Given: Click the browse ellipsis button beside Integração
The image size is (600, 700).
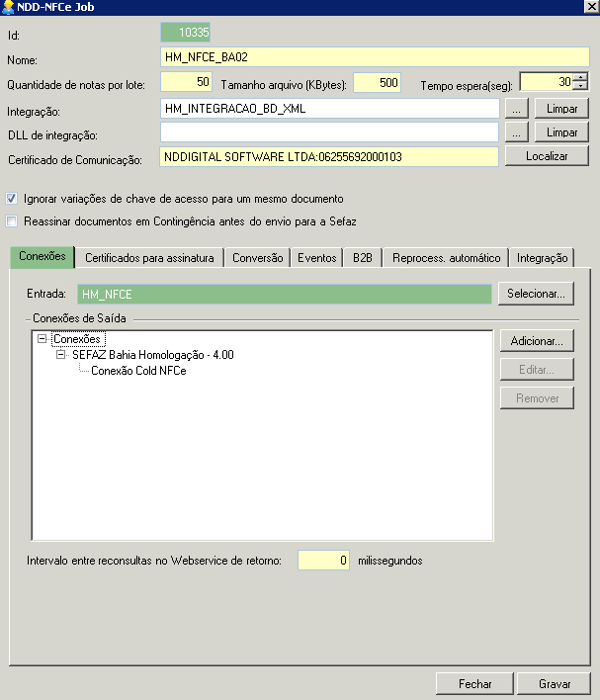Looking at the screenshot, I should (517, 108).
